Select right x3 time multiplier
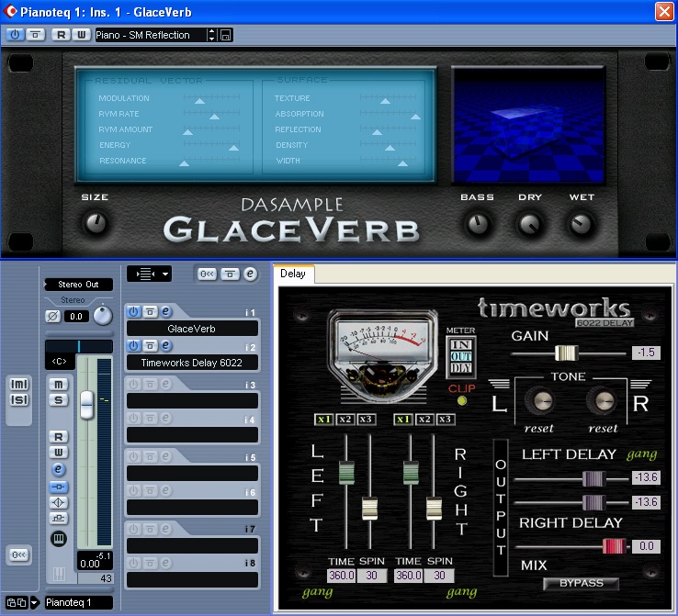Screen dimensions: 678x616 tap(445, 419)
